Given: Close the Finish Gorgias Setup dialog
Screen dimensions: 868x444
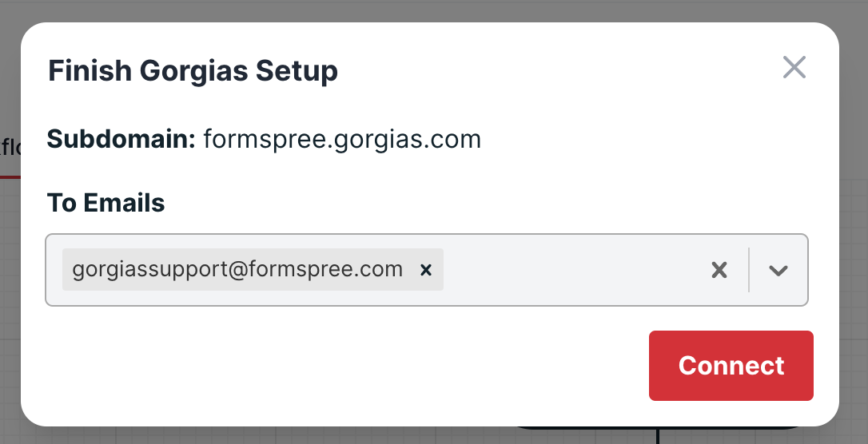Looking at the screenshot, I should coord(794,68).
